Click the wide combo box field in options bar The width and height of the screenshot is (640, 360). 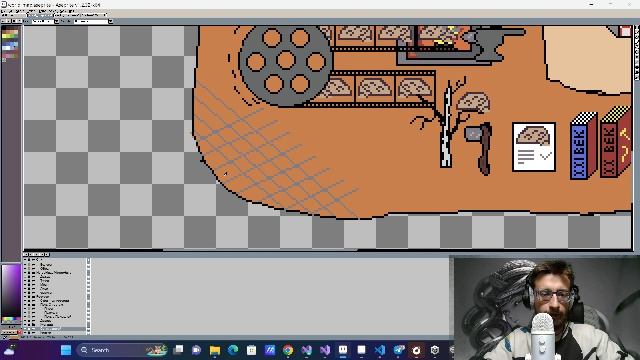[x=91, y=21]
